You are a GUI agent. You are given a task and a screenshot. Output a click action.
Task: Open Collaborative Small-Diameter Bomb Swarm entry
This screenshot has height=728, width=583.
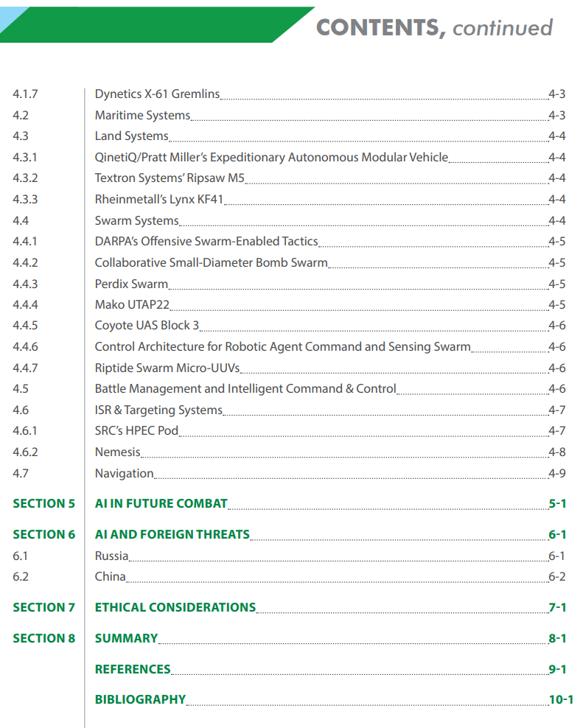coord(211,263)
